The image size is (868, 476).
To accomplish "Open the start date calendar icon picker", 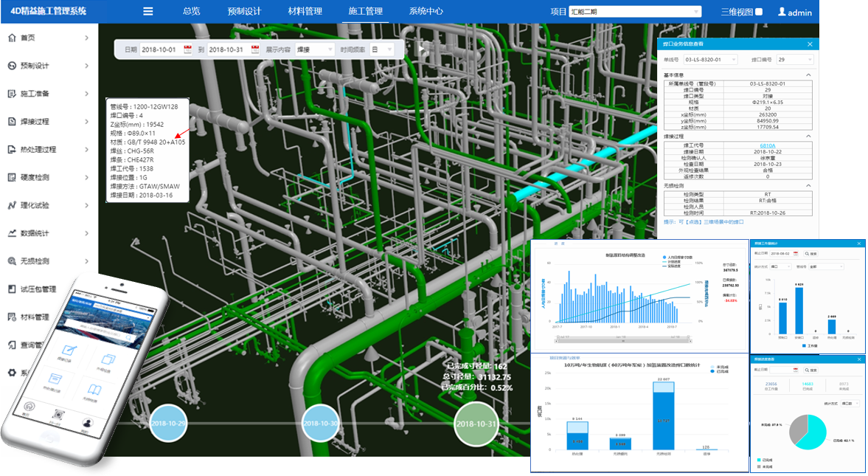I will 187,49.
